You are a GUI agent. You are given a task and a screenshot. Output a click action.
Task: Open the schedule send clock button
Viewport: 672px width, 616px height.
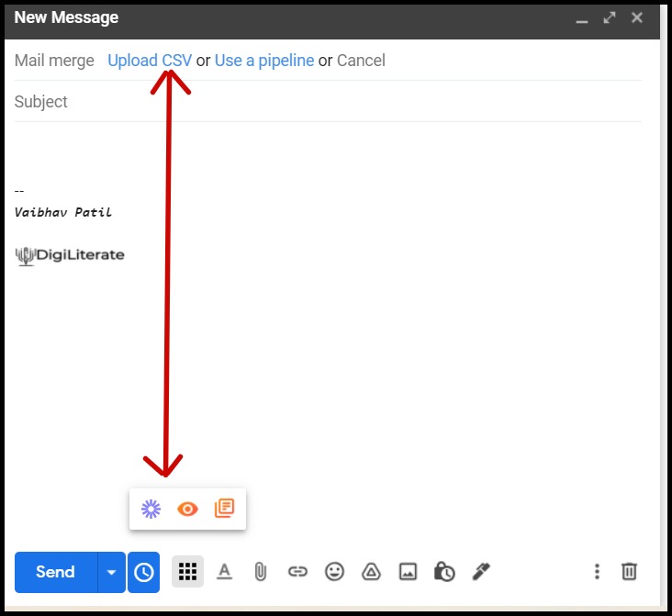tap(143, 572)
